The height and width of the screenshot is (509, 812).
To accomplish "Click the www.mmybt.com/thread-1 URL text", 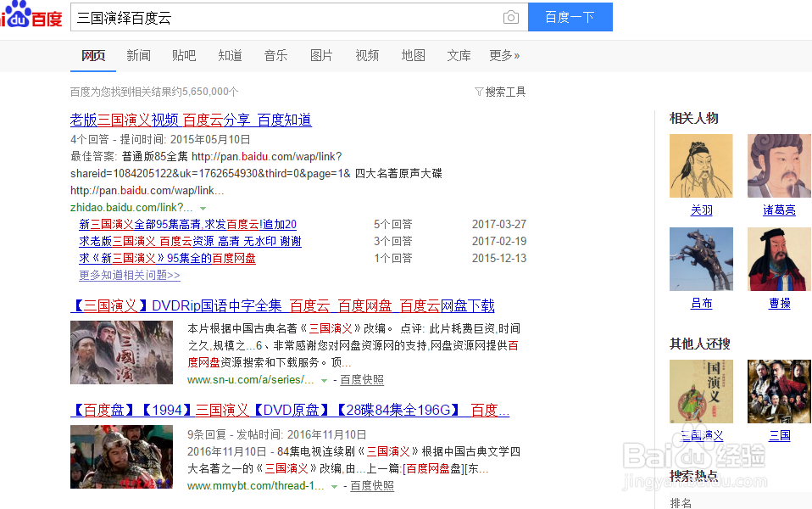I will tap(256, 486).
